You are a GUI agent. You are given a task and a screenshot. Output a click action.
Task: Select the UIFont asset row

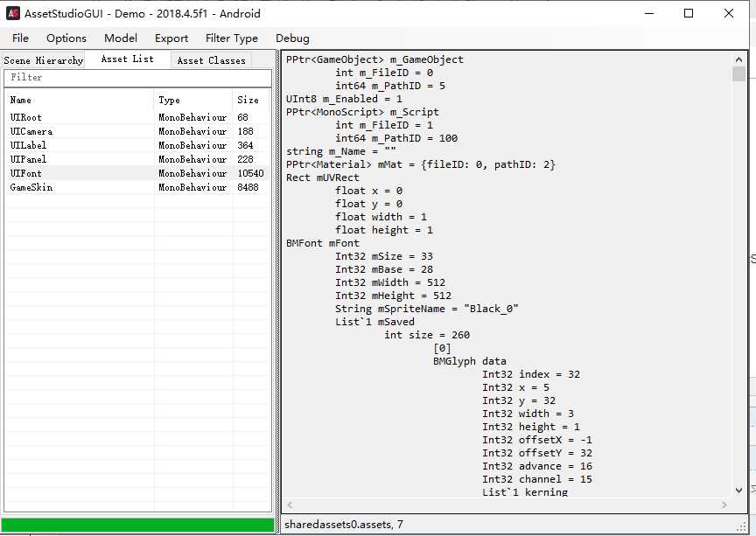pos(138,173)
